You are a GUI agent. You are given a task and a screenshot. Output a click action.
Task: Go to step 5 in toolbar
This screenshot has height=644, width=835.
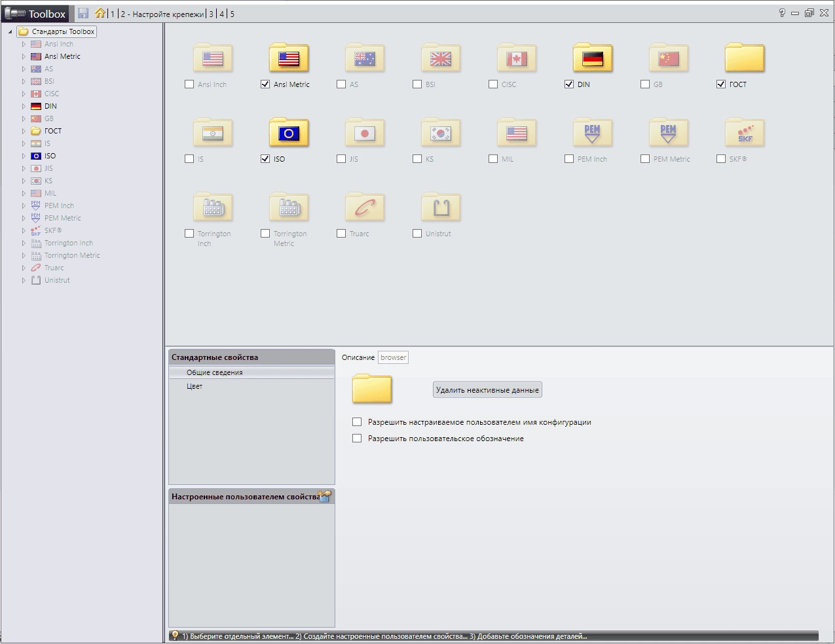[232, 14]
